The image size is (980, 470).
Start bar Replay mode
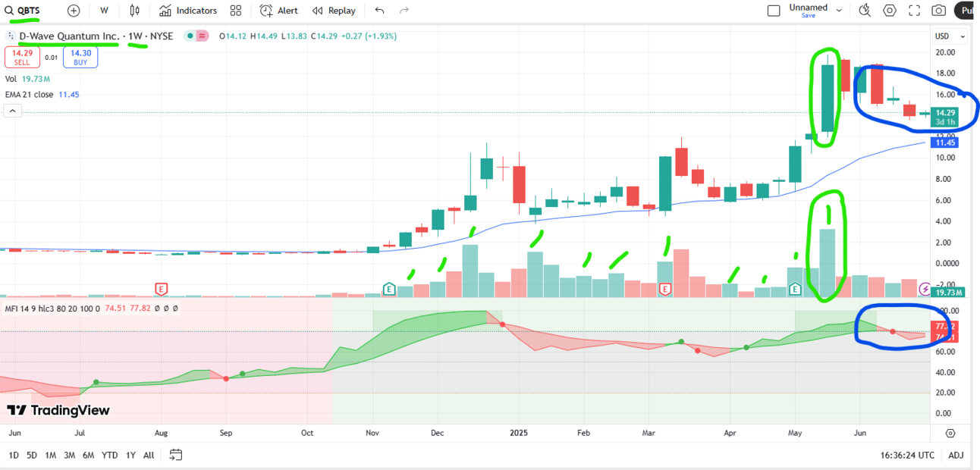[x=334, y=11]
